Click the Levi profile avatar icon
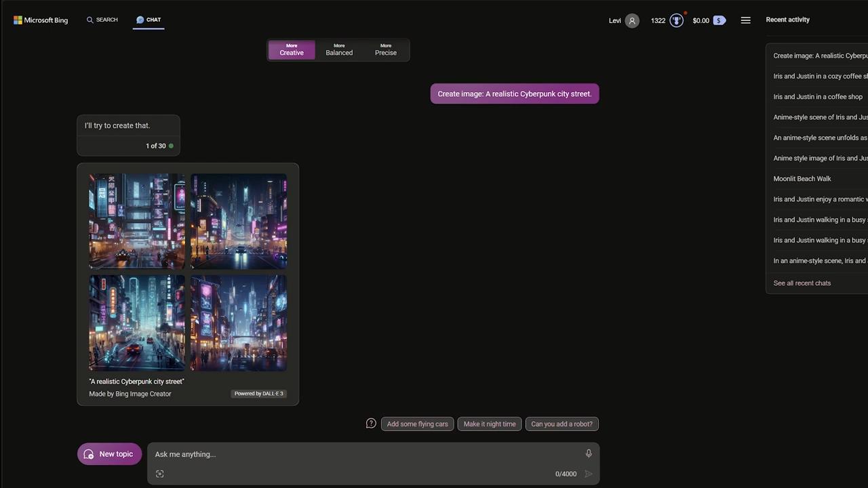 pos(632,20)
